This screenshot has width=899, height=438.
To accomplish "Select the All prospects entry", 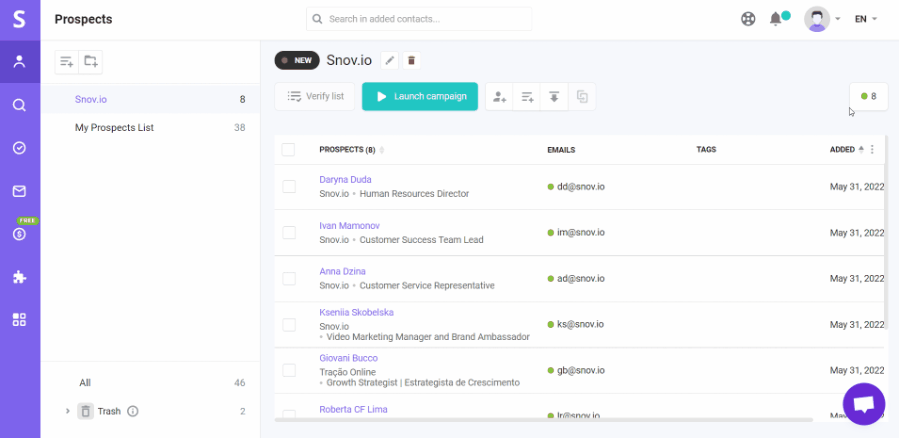I will pos(150,383).
